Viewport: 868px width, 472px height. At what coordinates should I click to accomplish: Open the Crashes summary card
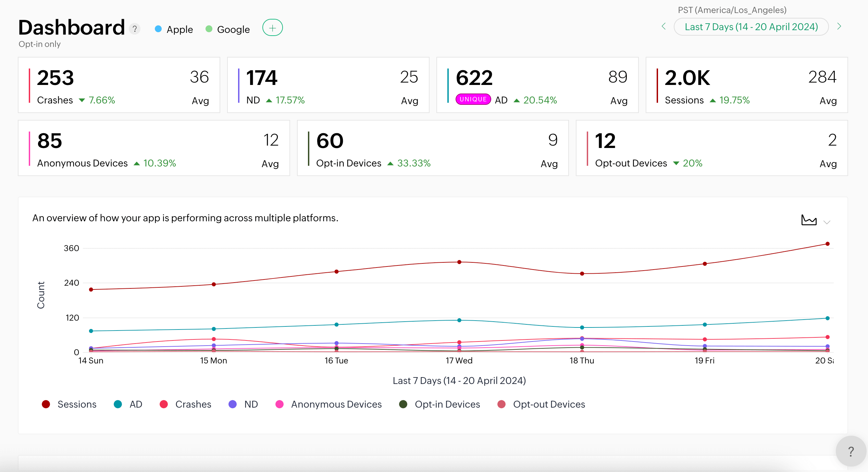pos(119,85)
